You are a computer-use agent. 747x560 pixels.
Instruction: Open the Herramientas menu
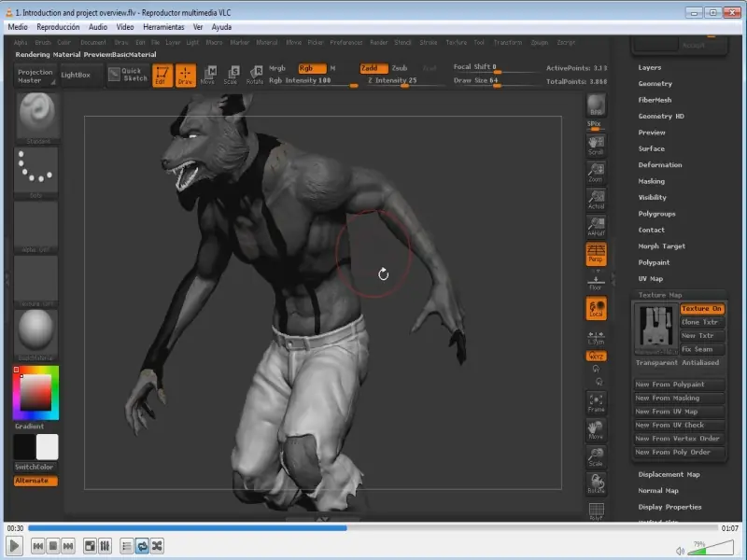163,27
